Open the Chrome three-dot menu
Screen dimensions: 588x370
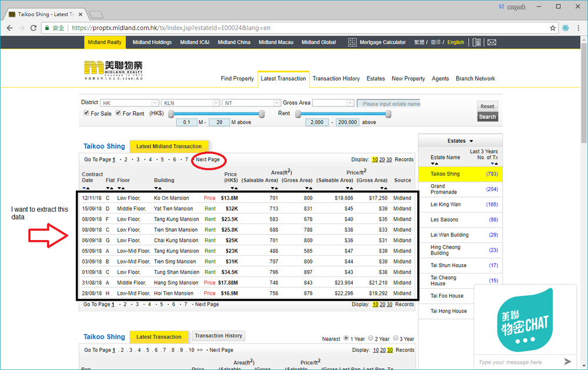coord(579,28)
